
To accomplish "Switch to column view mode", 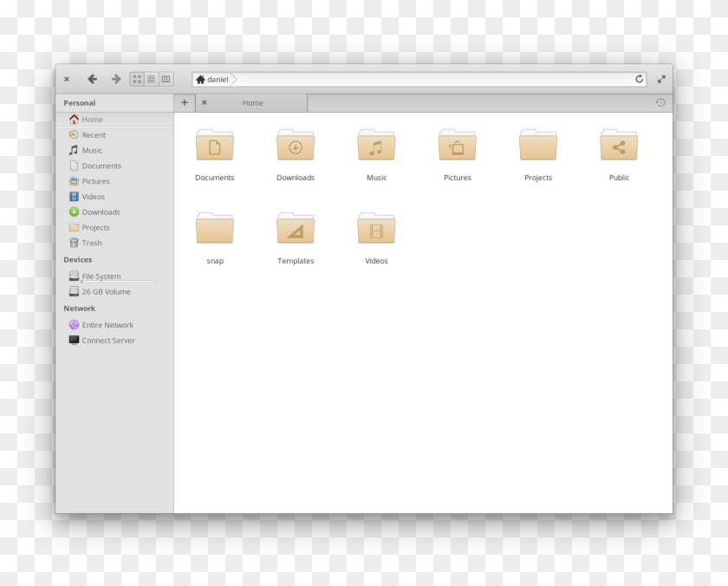I will [x=166, y=79].
